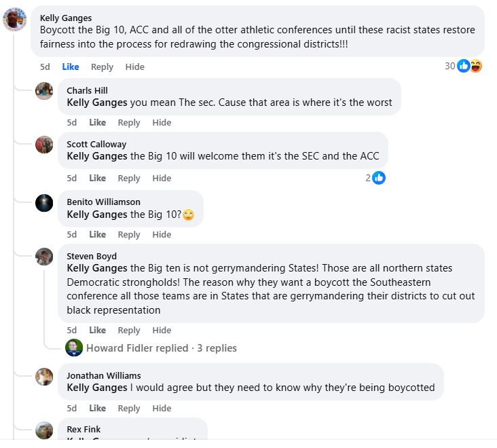
Task: Toggle Like on Steven Boyd's reply
Action: [97, 330]
